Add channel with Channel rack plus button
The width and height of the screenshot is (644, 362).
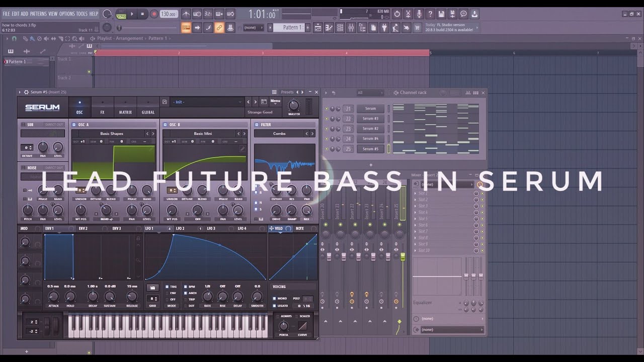coord(371,165)
